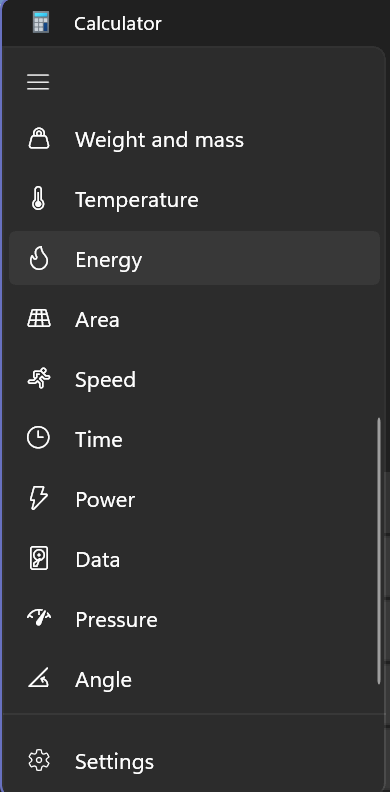The image size is (390, 792).
Task: Click the Angle triangle icon
Action: (x=38, y=678)
